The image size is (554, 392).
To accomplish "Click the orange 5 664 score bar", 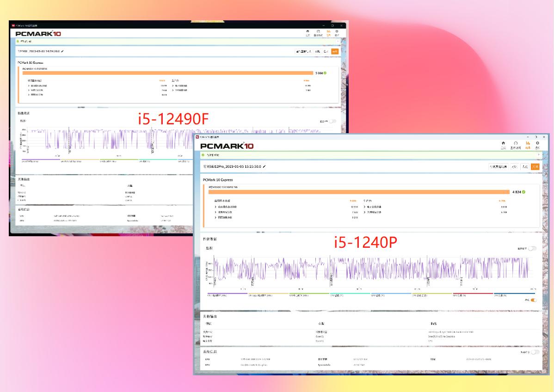I will (x=168, y=73).
